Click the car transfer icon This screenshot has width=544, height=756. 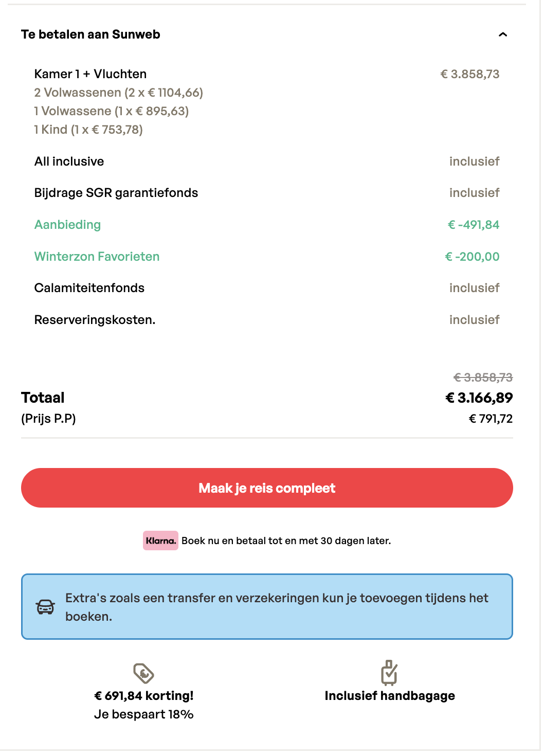[x=45, y=607]
